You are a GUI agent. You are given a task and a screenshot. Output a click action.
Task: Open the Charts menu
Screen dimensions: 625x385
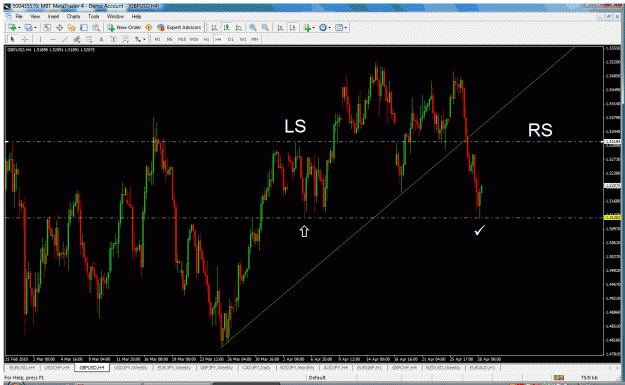[73, 16]
